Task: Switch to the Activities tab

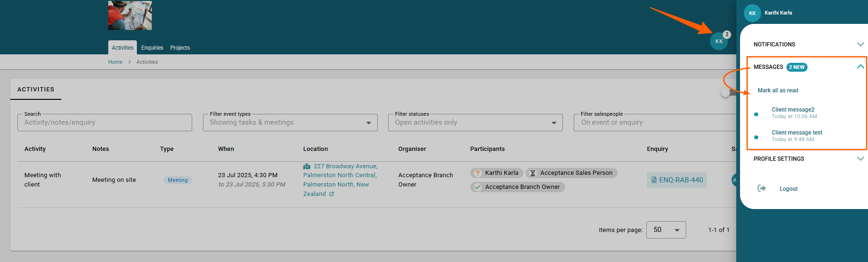Action: point(122,47)
